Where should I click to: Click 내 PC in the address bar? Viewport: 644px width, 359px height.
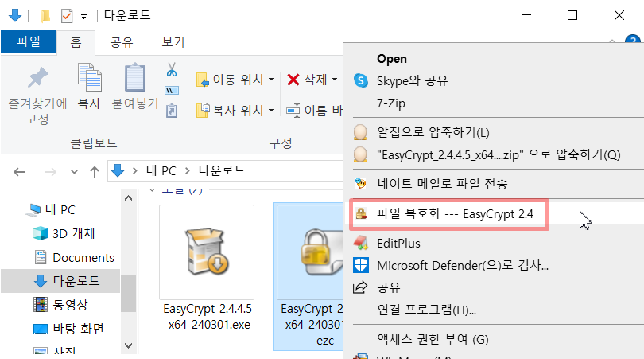[x=161, y=170]
